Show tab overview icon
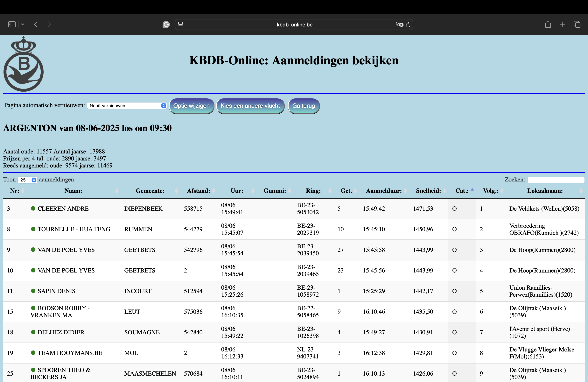588x382 pixels. [577, 24]
